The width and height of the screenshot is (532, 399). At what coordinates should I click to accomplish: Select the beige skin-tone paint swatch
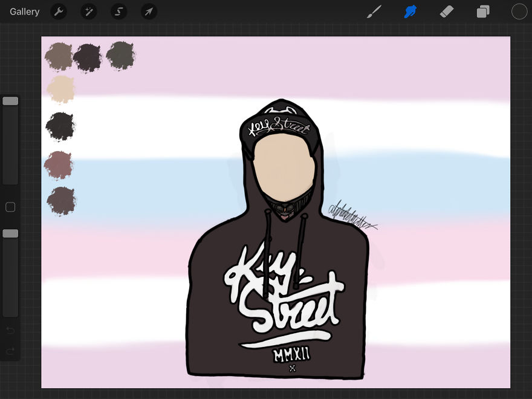[60, 89]
